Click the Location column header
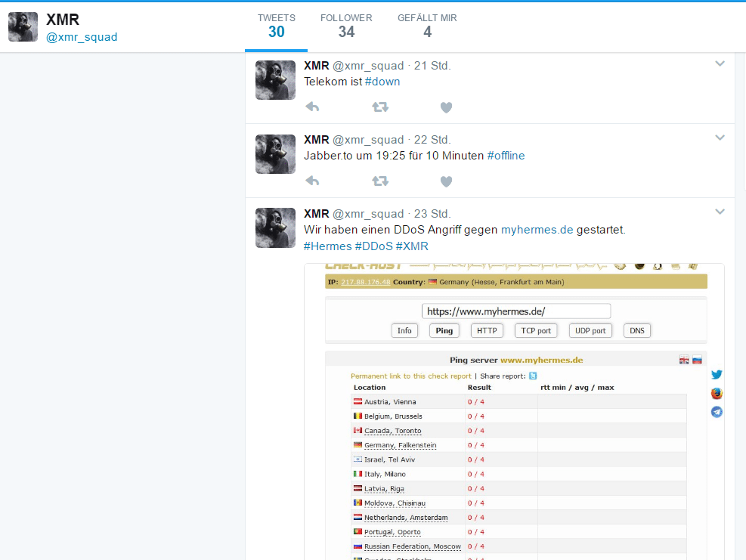The image size is (746, 560). click(x=370, y=387)
